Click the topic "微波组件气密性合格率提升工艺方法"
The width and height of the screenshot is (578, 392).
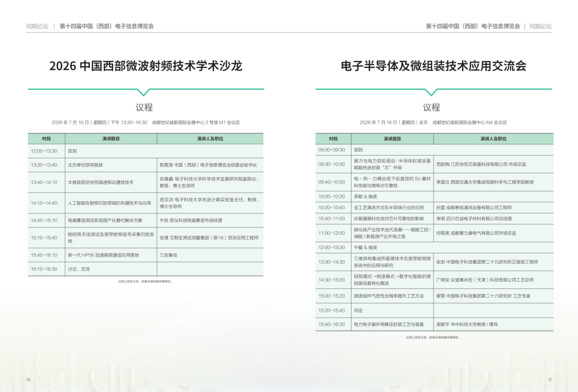(x=389, y=296)
